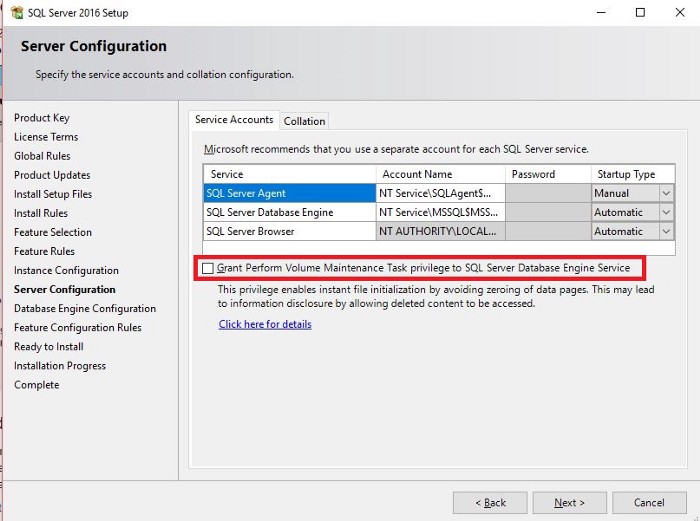This screenshot has height=521, width=700.
Task: Select Product Updates step in sidebar
Action: pyautogui.click(x=52, y=175)
